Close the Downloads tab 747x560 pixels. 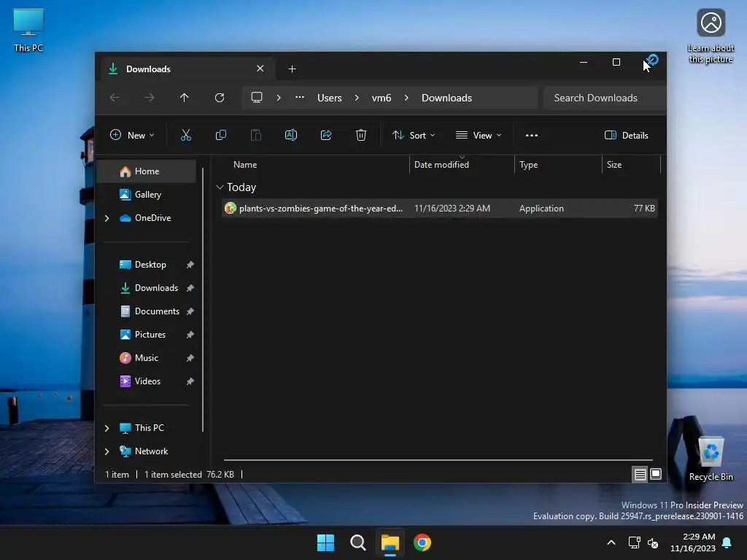click(x=260, y=69)
